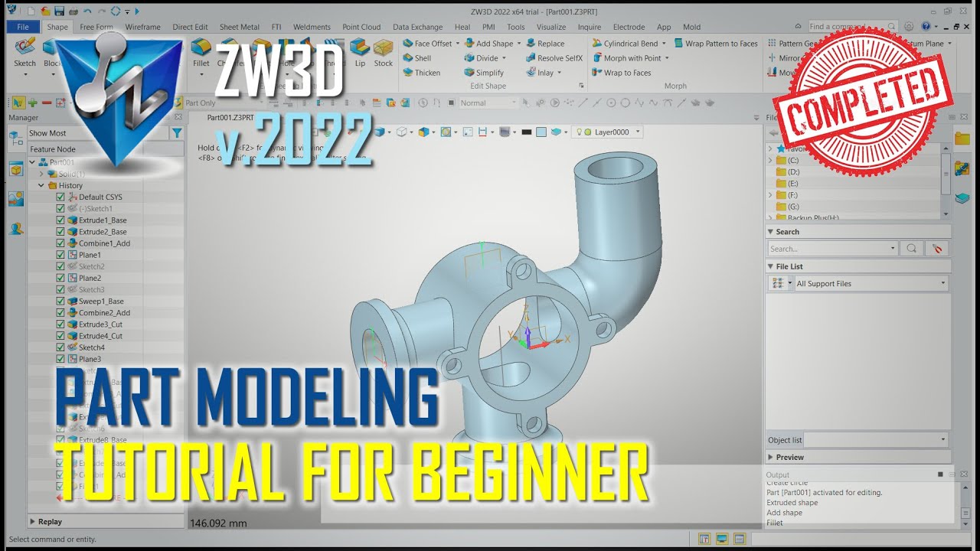This screenshot has width=980, height=551.
Task: Select the Fillet tool
Action: (201, 52)
